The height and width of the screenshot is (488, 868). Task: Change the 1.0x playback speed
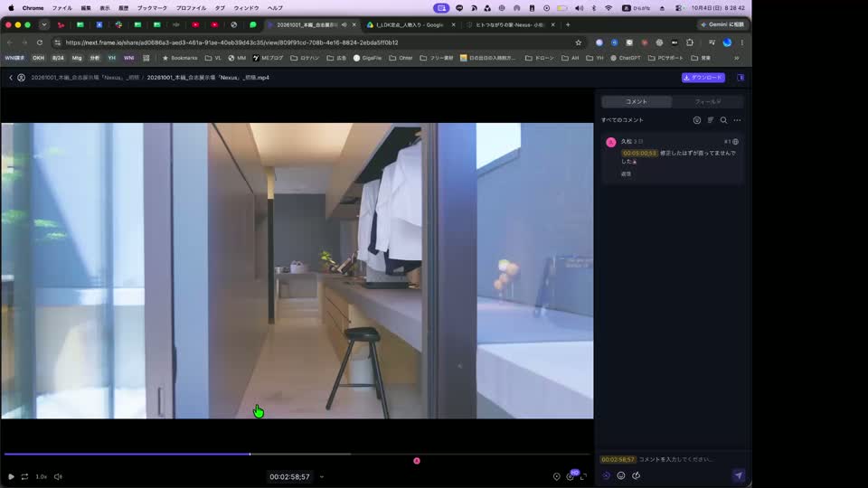tap(42, 476)
